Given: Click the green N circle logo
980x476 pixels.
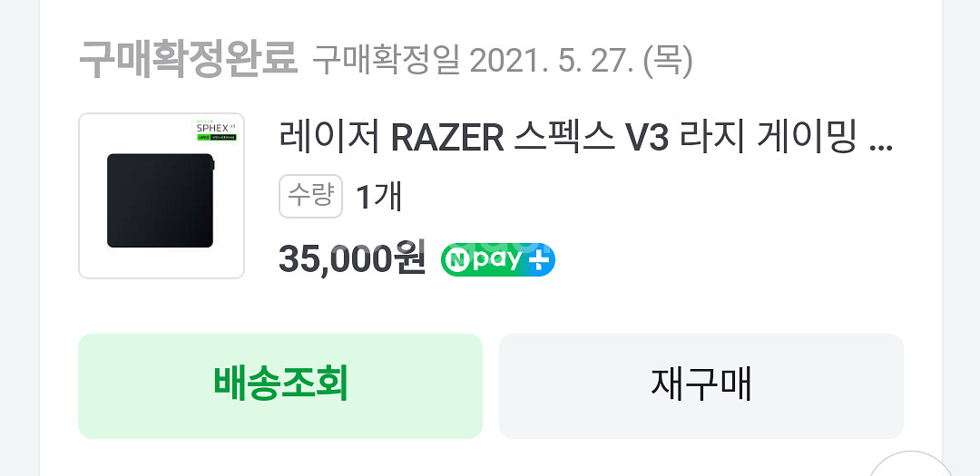Looking at the screenshot, I should [x=458, y=260].
